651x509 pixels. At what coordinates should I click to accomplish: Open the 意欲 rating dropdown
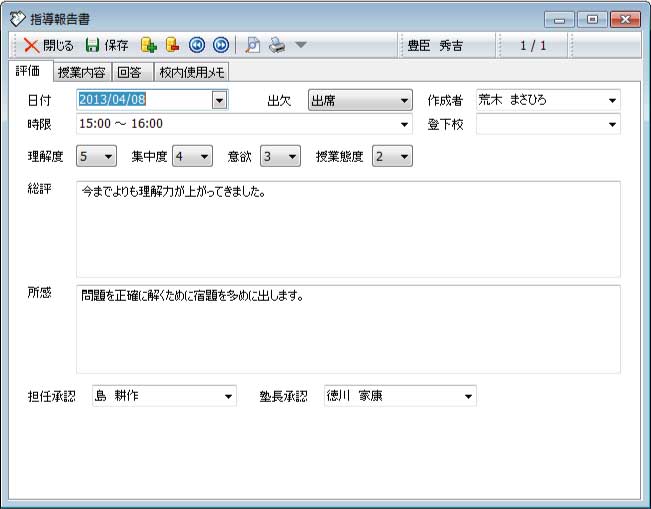pos(280,156)
